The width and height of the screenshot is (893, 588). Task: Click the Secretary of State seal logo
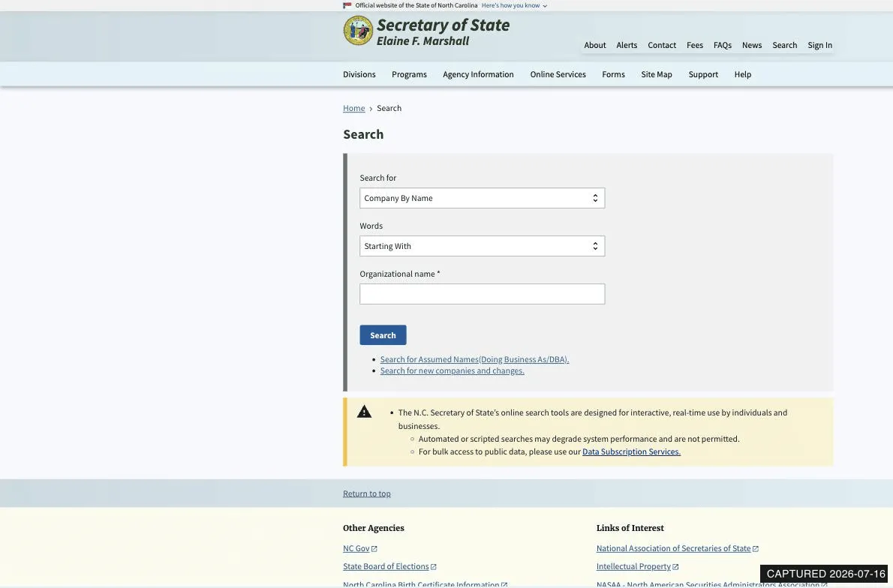tap(358, 30)
